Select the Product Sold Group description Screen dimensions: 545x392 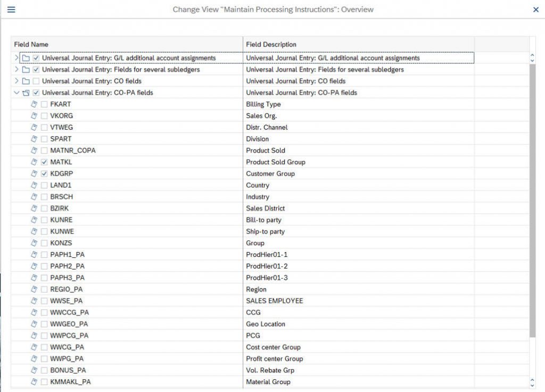pos(359,162)
